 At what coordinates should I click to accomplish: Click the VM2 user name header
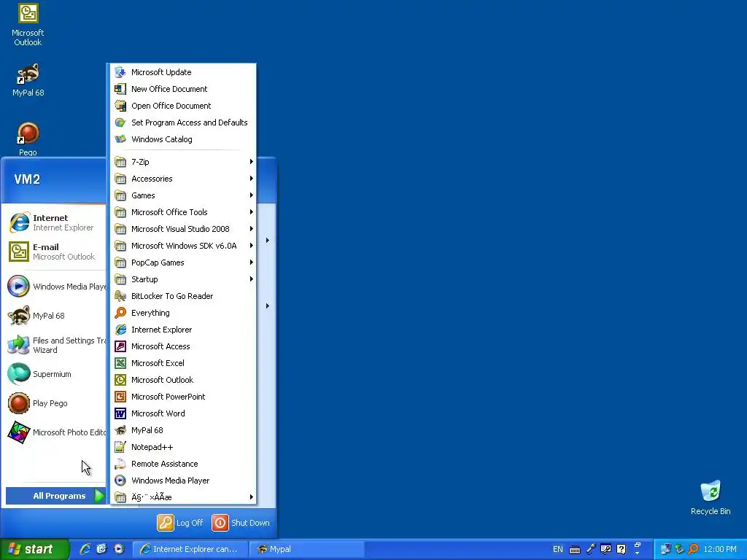(x=27, y=179)
